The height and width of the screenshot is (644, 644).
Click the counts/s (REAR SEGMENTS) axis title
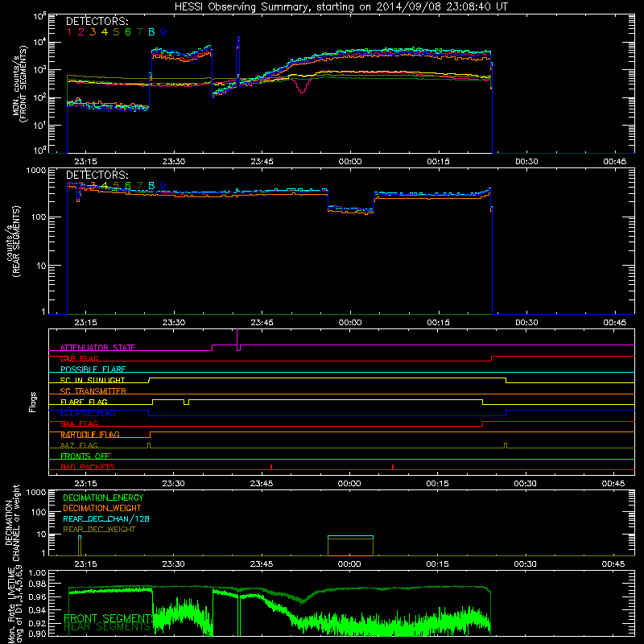tap(13, 242)
